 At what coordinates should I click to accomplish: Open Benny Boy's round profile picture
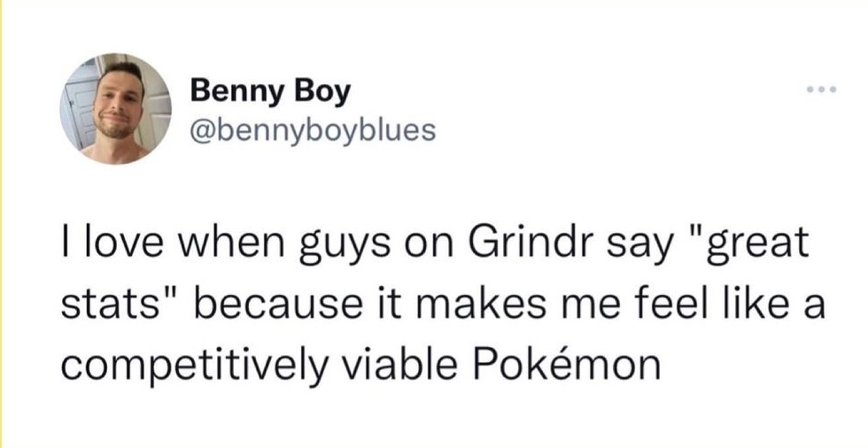coord(116,109)
